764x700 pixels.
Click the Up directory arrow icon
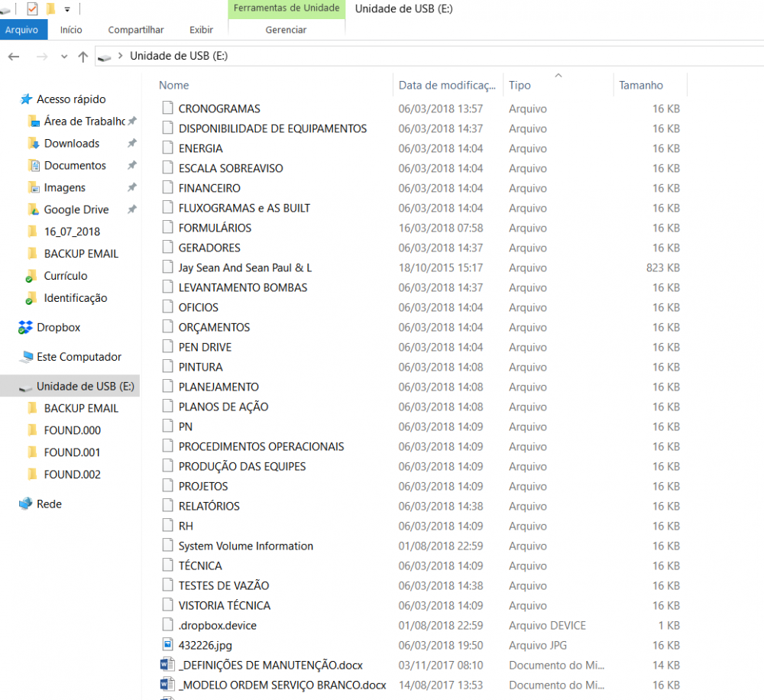pos(83,57)
